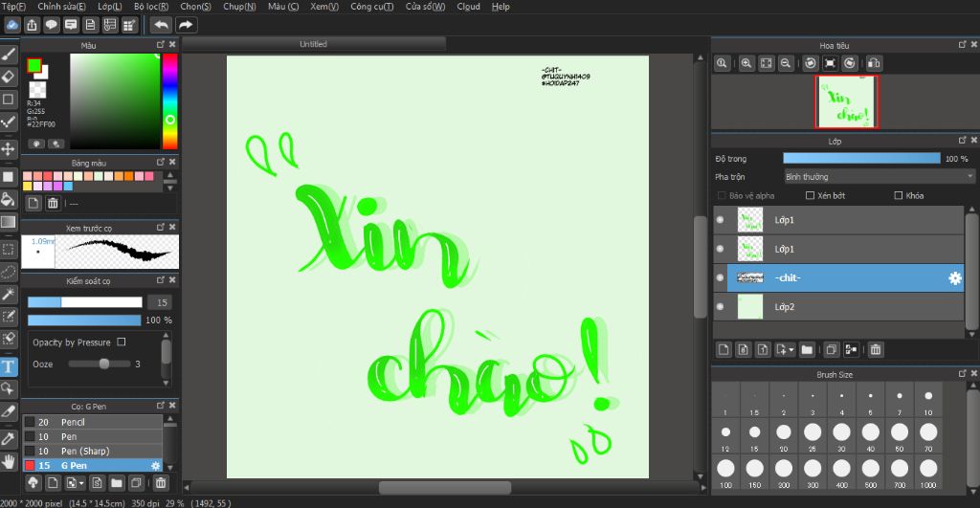Toggle the Bảo vệ alpha checkbox

point(722,195)
